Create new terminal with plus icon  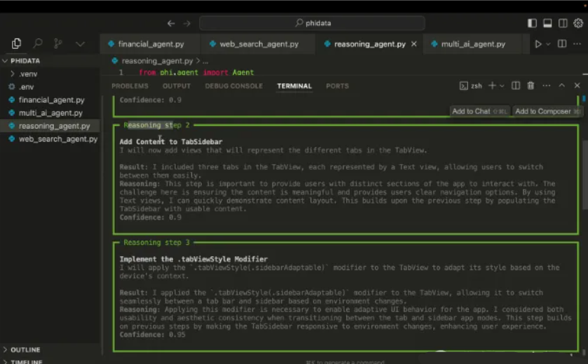[491, 86]
